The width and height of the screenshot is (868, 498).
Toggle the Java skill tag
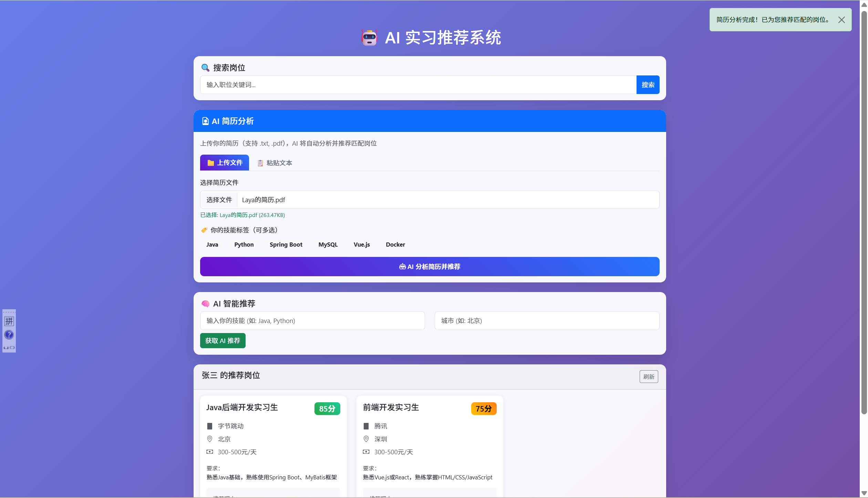(212, 245)
